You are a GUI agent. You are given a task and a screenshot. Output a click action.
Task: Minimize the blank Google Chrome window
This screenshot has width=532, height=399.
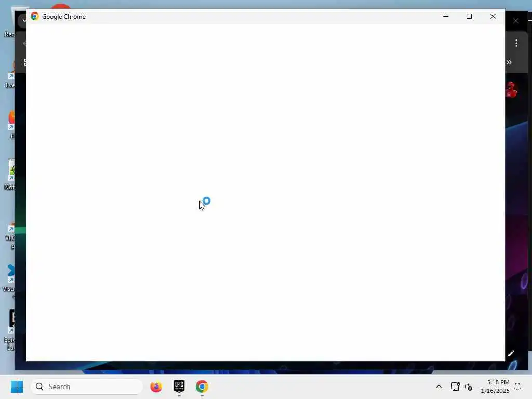click(x=446, y=16)
